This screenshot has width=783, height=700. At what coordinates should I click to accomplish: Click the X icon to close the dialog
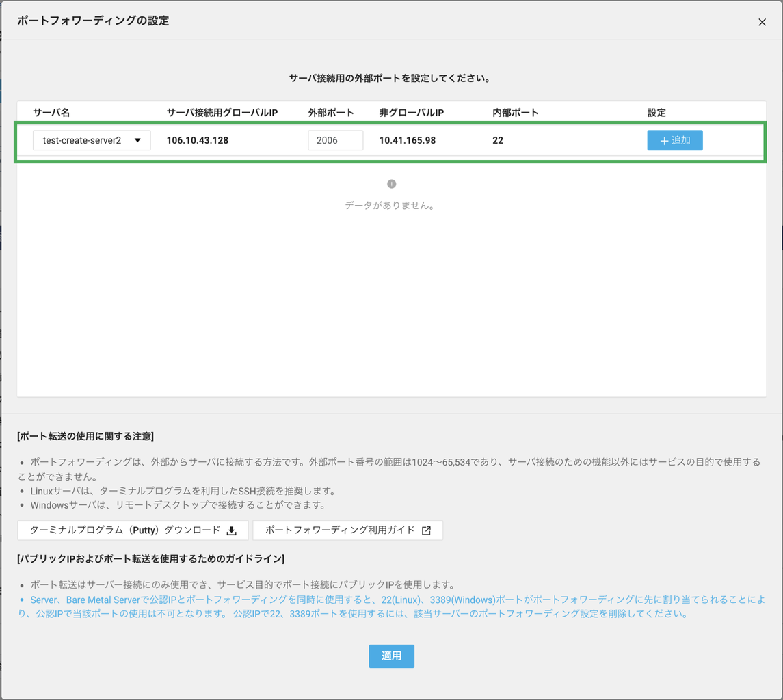(x=762, y=22)
